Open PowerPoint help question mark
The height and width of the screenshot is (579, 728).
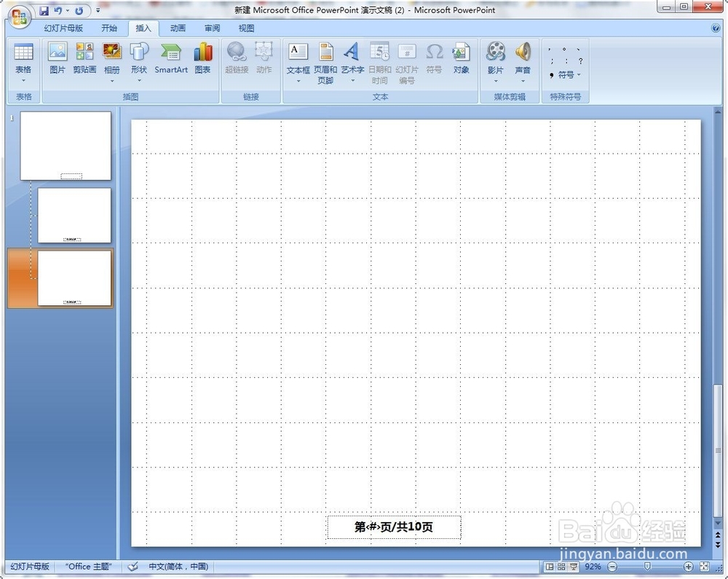tap(716, 28)
